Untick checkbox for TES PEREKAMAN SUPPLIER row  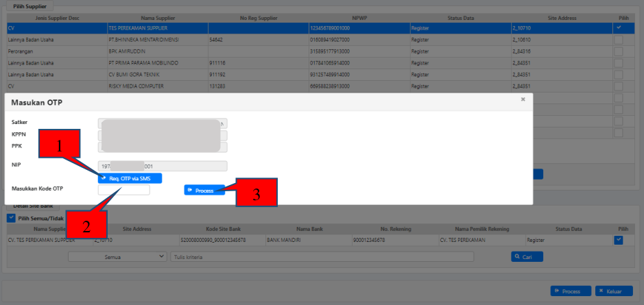pos(619,27)
